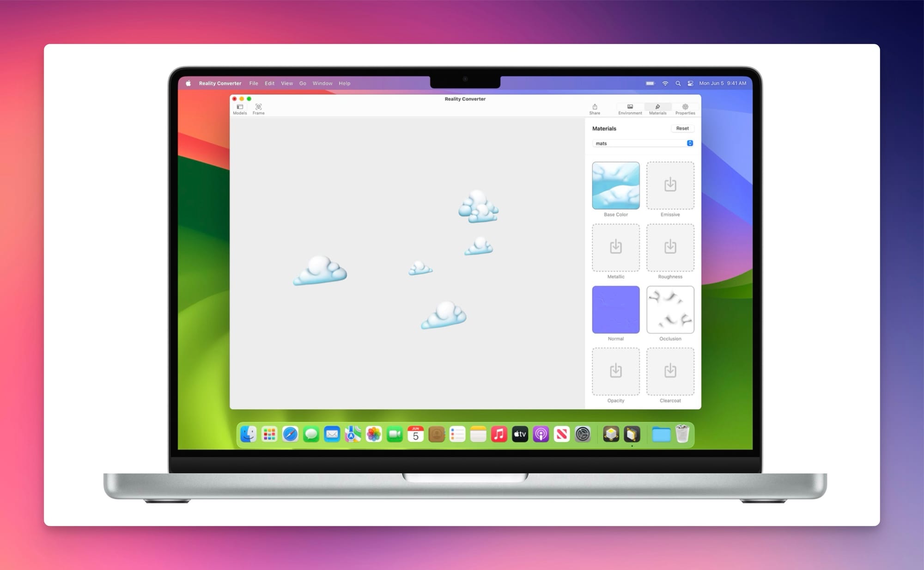Click the empty Roughness texture slot

[x=670, y=247]
